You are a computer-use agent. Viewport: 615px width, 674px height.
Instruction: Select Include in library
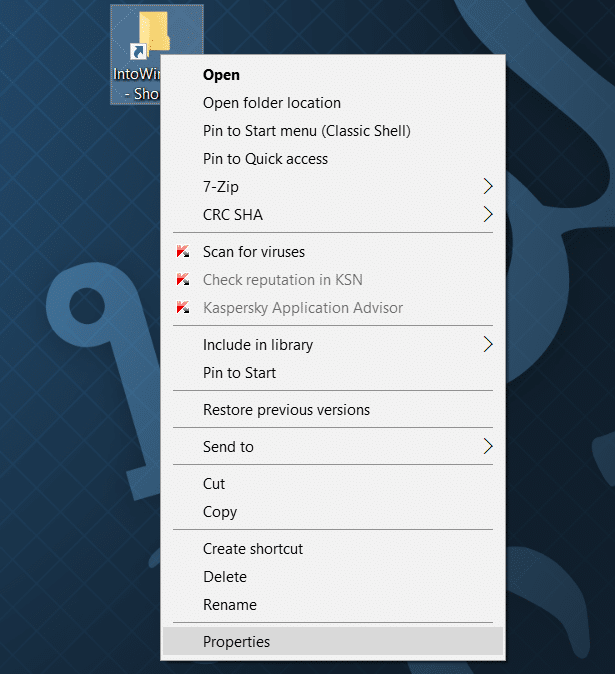point(333,345)
